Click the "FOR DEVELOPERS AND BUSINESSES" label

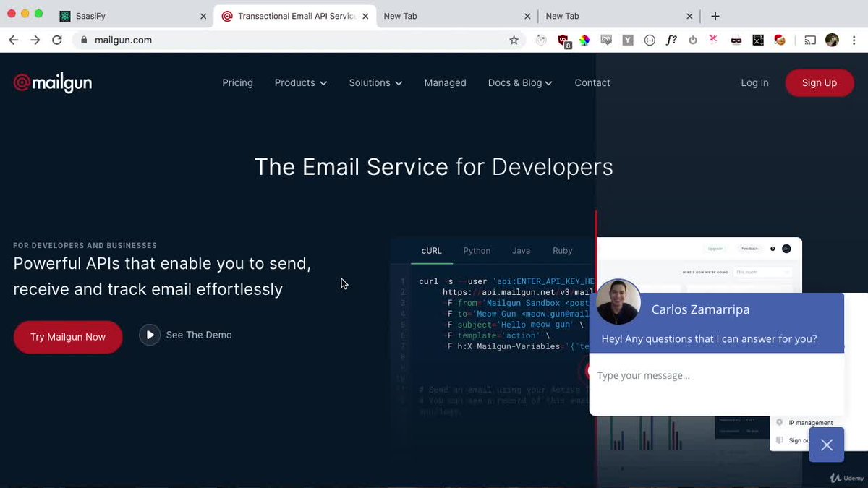(85, 246)
